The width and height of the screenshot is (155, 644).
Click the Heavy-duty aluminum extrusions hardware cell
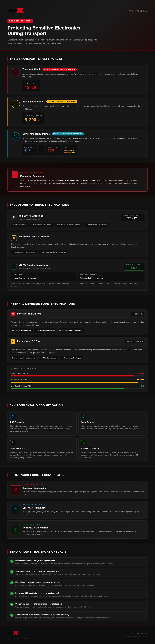click(x=44, y=276)
